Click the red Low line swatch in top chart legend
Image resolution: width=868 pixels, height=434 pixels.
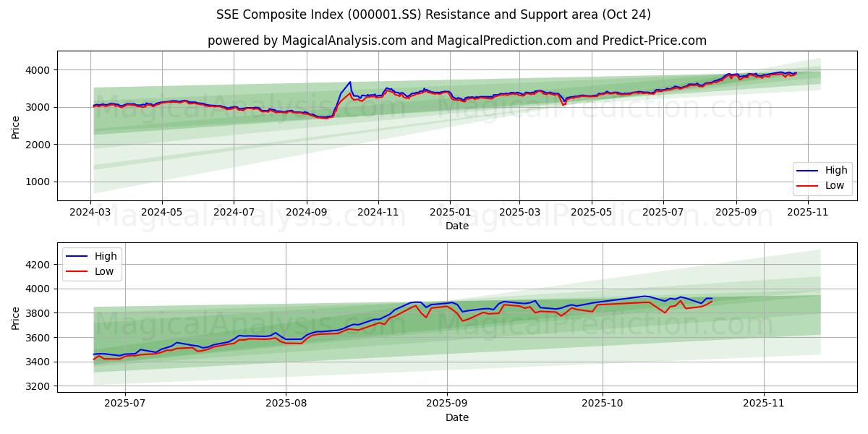807,185
